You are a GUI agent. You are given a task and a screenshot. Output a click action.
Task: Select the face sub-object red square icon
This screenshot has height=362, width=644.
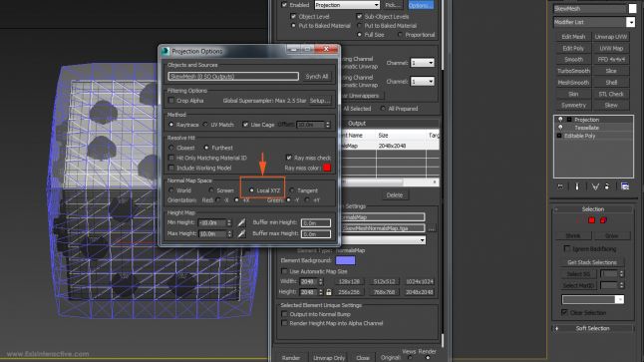[591, 220]
